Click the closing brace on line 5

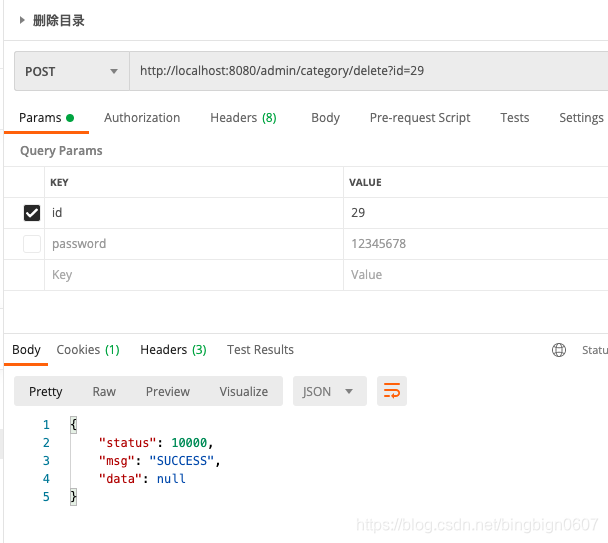[74, 497]
